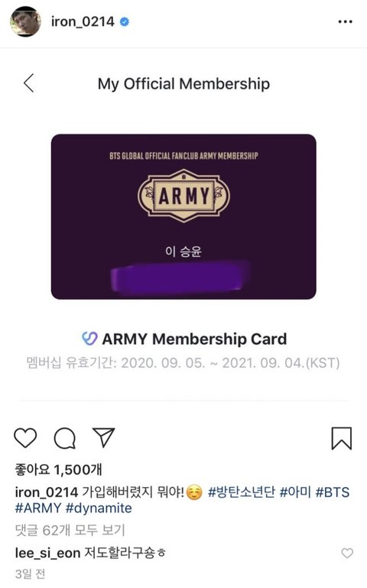Open comments via the speech bubble icon
The image size is (367, 588).
click(65, 438)
